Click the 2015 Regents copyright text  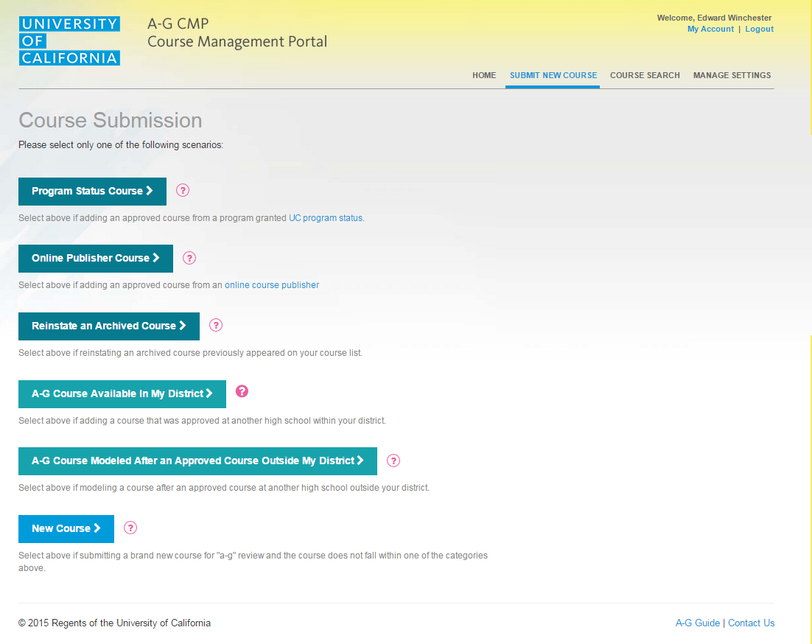pyautogui.click(x=114, y=623)
